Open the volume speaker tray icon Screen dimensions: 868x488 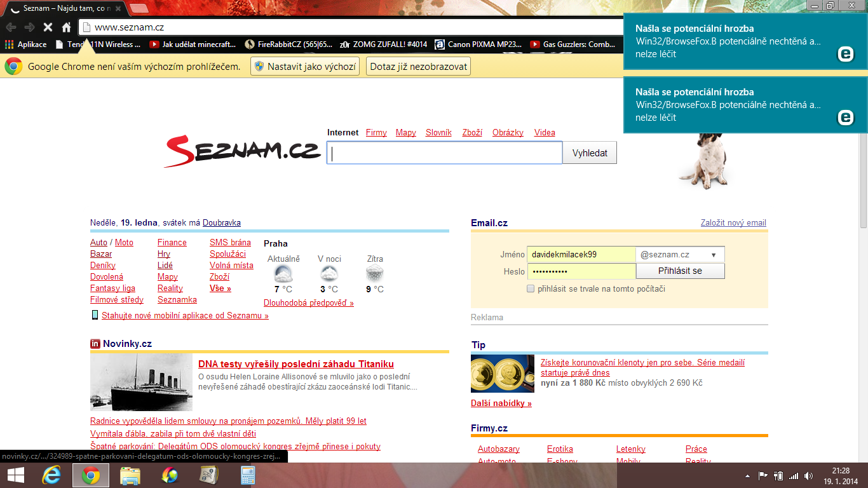[x=809, y=475]
